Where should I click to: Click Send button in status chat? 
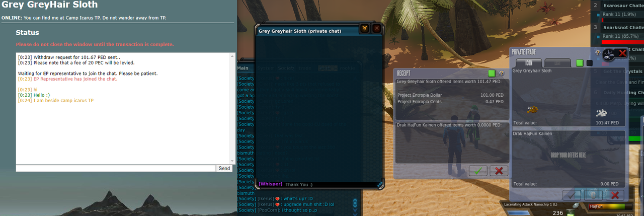tap(224, 168)
